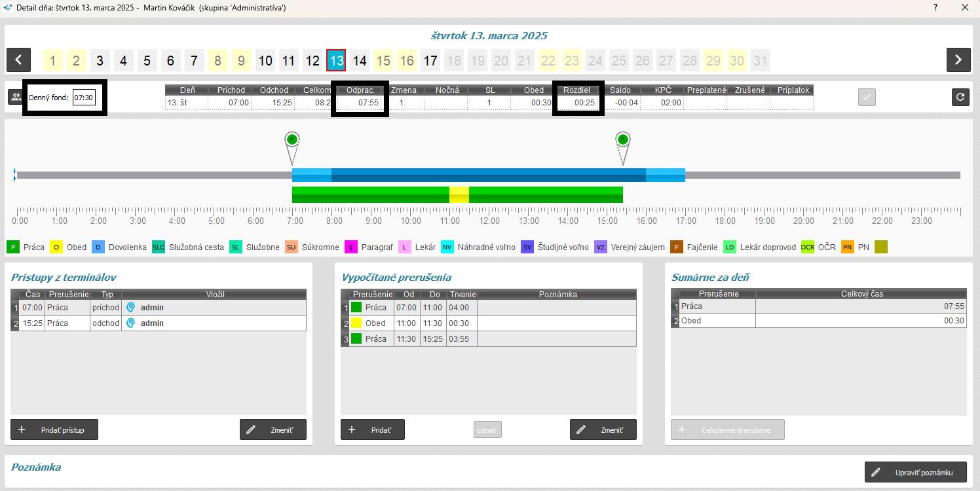980x491 pixels.
Task: Click admin user icon in first access row
Action: point(130,307)
